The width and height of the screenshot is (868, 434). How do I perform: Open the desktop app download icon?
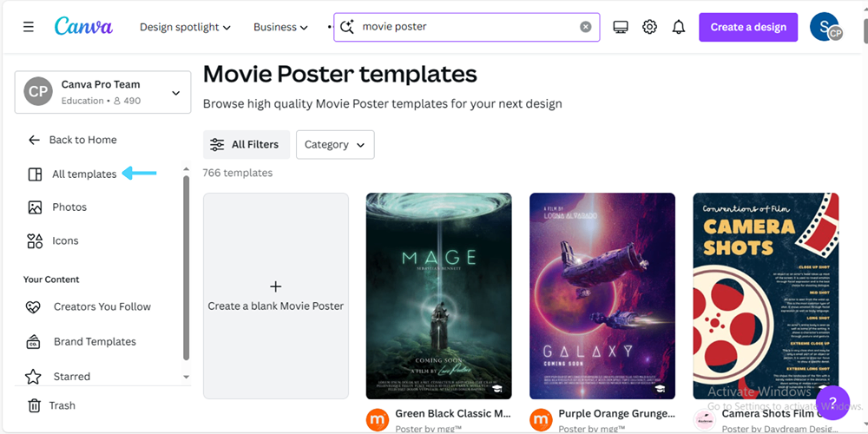pos(621,27)
